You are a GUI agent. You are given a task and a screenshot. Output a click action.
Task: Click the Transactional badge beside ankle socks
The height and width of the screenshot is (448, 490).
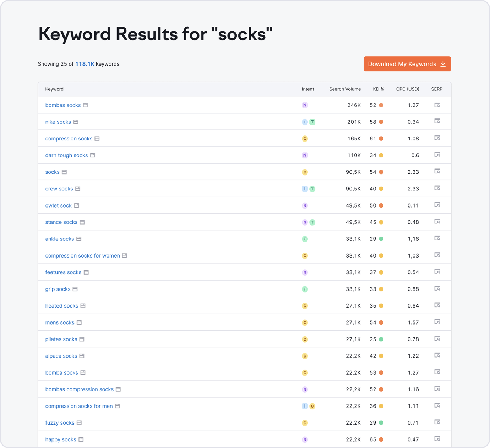click(305, 239)
